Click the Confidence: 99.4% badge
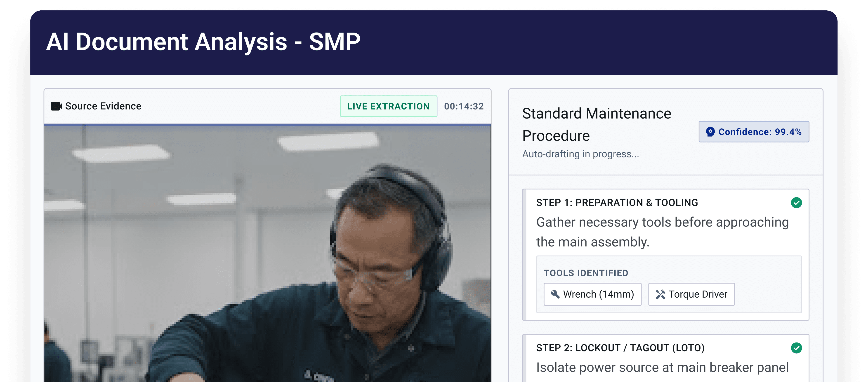This screenshot has height=382, width=868. coord(754,132)
